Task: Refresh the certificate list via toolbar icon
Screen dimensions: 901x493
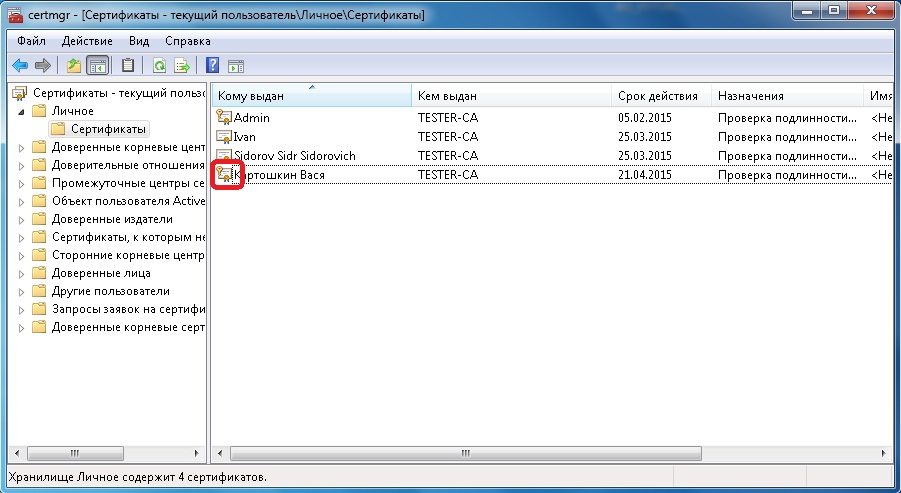Action: (x=159, y=66)
